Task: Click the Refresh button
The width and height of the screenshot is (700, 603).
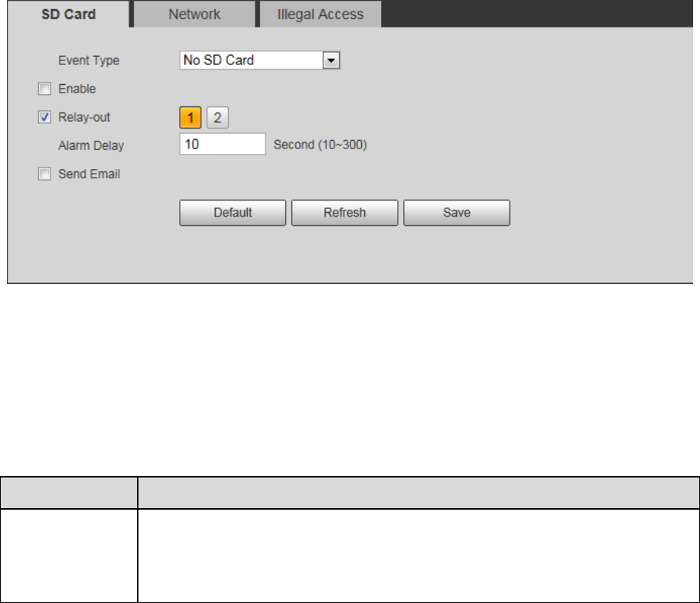Action: point(344,213)
